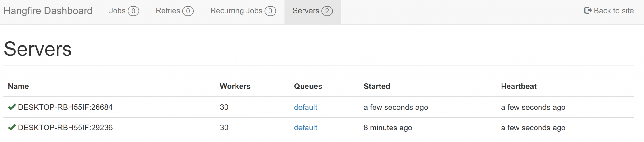Screen dimensions: 644x142
Task: Click the Recurring Jobs count badge
Action: [x=270, y=11]
